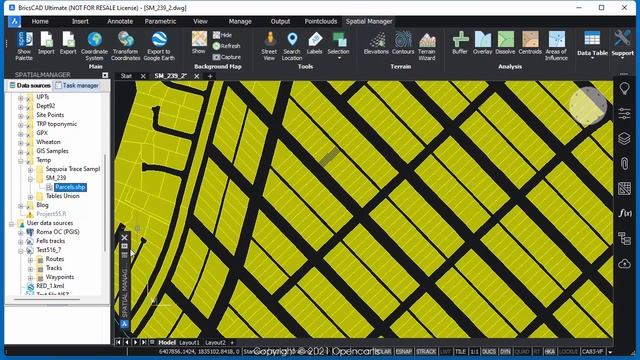This screenshot has width=640, height=360.
Task: Jump to the first layout tab
Action: [x=118, y=342]
